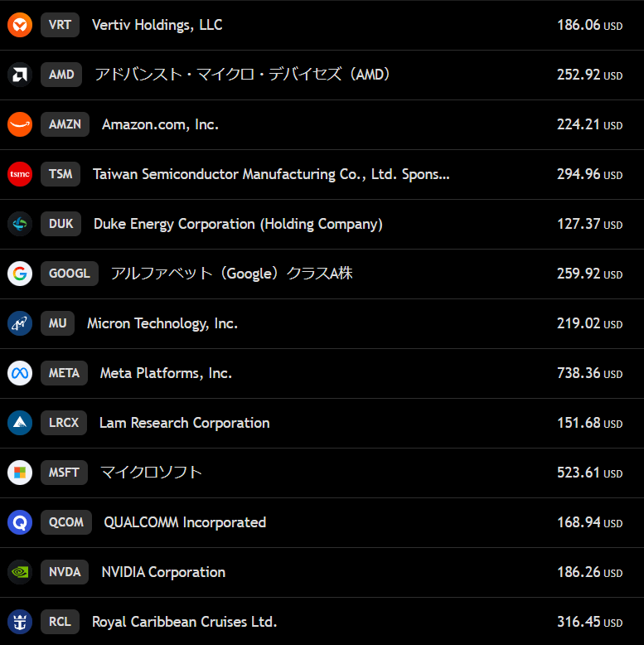This screenshot has width=644, height=645.
Task: Click the GOOGL ticker symbol badge
Action: click(70, 274)
